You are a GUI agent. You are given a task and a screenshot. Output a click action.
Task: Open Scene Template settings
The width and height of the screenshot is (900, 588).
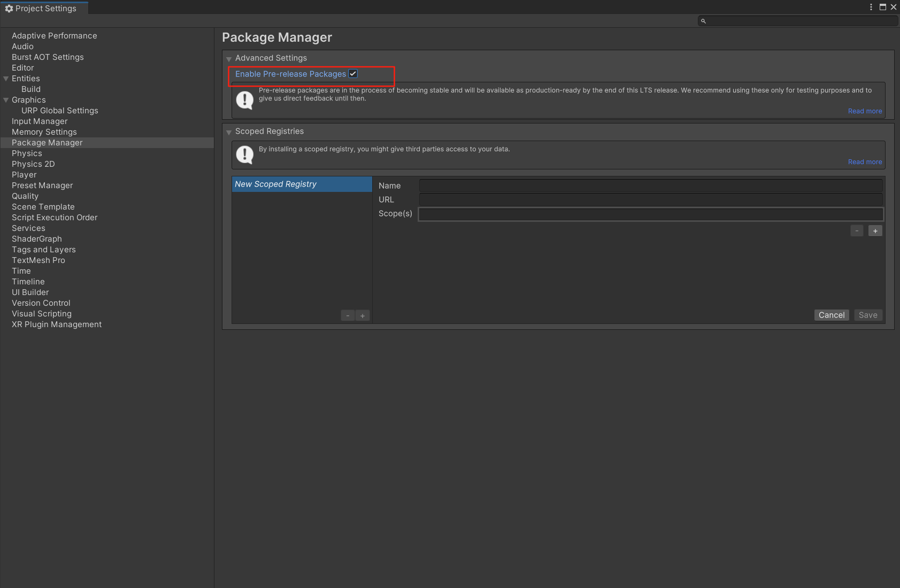(43, 207)
